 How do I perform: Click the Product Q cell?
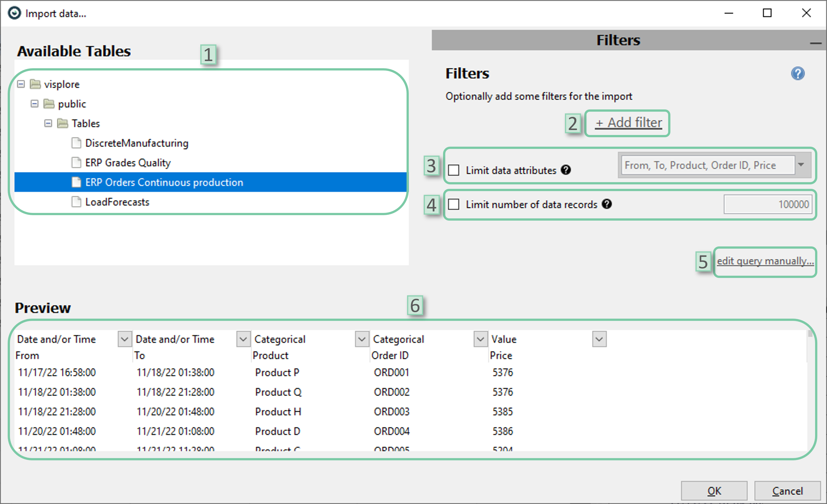[278, 392]
